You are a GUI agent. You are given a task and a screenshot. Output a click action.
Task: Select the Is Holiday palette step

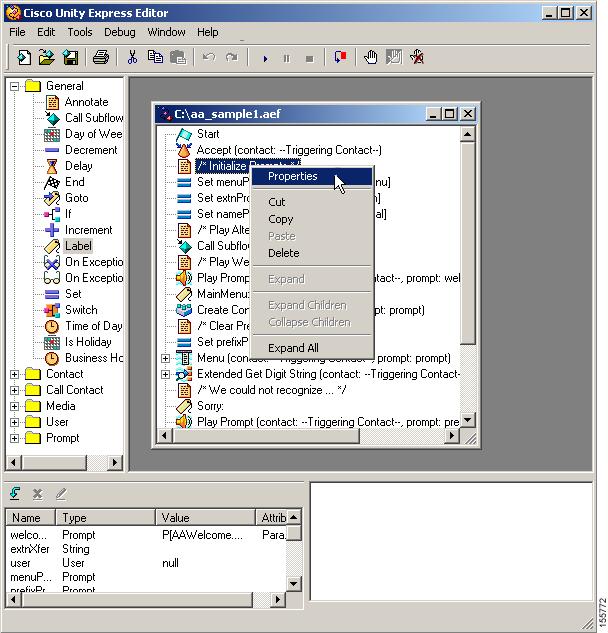(88, 342)
